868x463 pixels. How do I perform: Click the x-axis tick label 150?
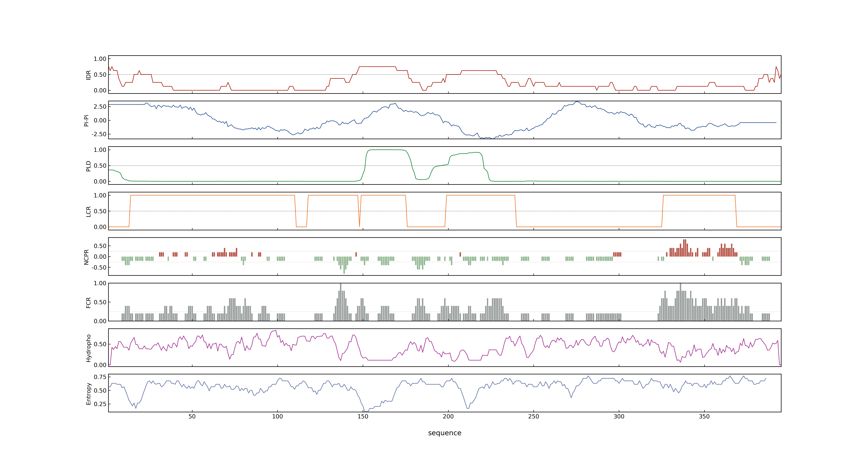[363, 416]
